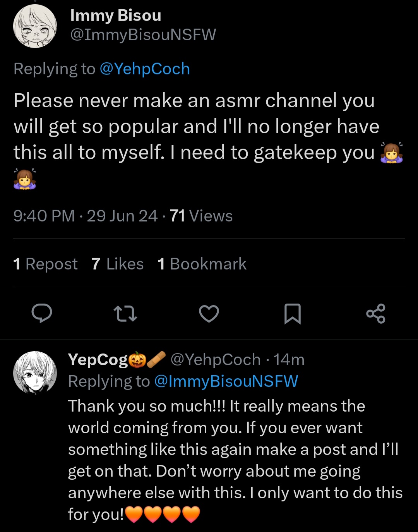This screenshot has height=532, width=418.
Task: Tap the @ImmyBisouNSFW handle under name
Action: [143, 35]
